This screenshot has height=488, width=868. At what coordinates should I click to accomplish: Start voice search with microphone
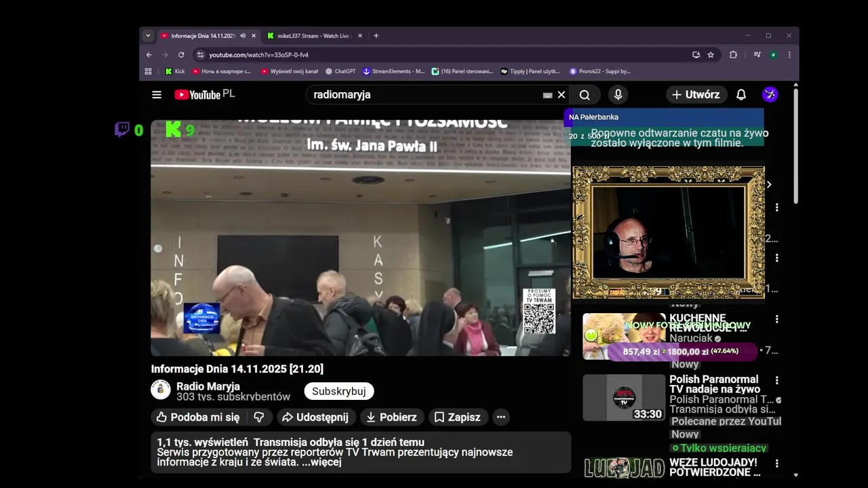[618, 95]
